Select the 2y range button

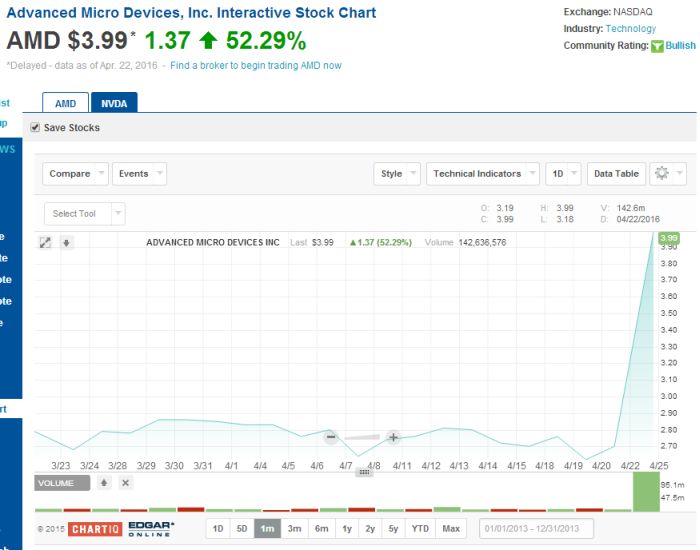pyautogui.click(x=370, y=529)
